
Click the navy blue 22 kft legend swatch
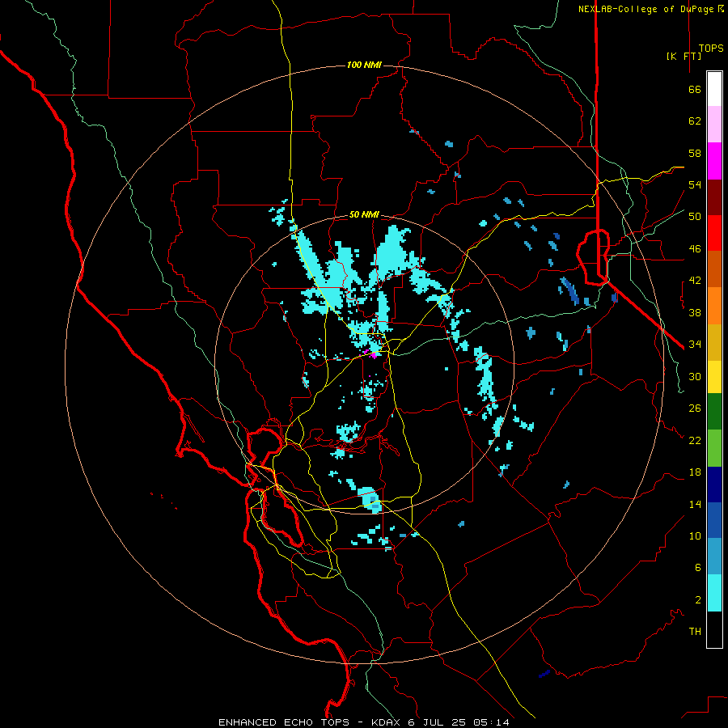(x=714, y=485)
